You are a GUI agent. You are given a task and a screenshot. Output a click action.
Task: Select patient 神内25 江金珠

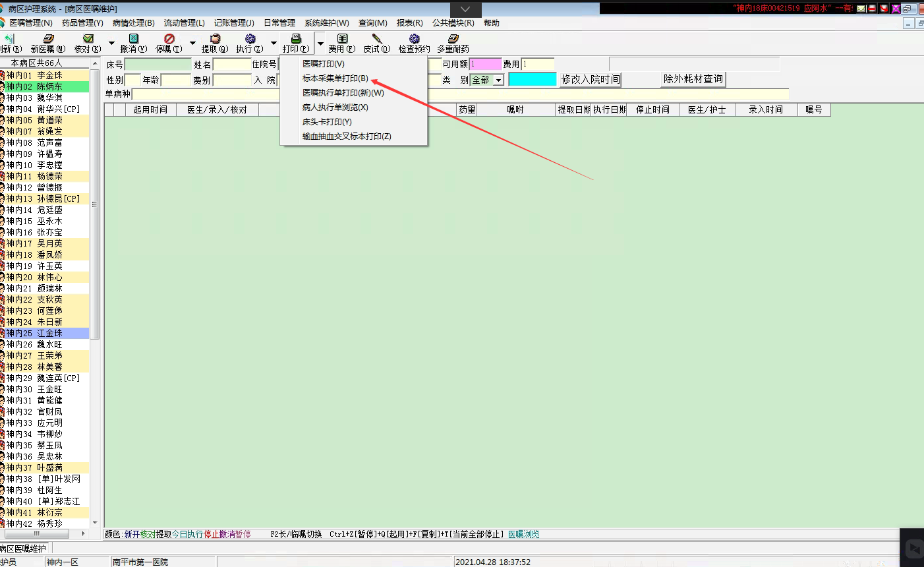[x=44, y=333]
